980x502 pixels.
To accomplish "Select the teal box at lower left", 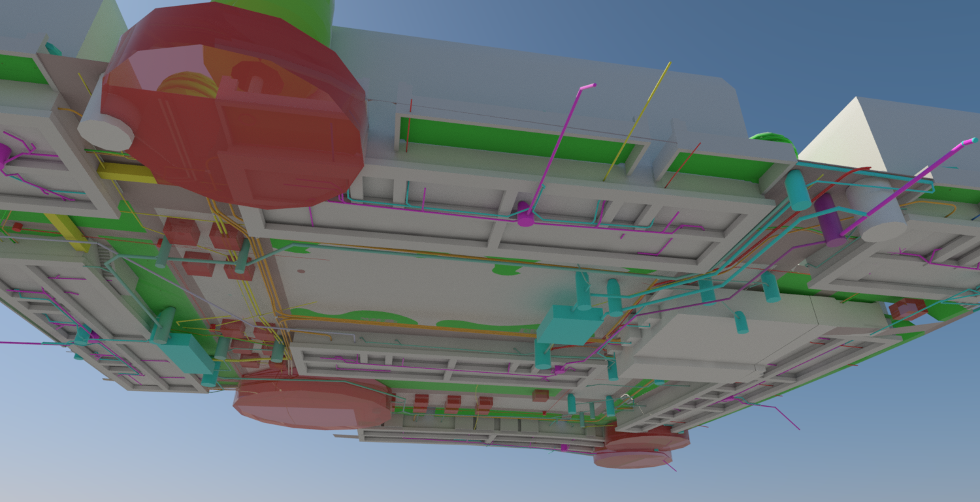I will coord(185,353).
